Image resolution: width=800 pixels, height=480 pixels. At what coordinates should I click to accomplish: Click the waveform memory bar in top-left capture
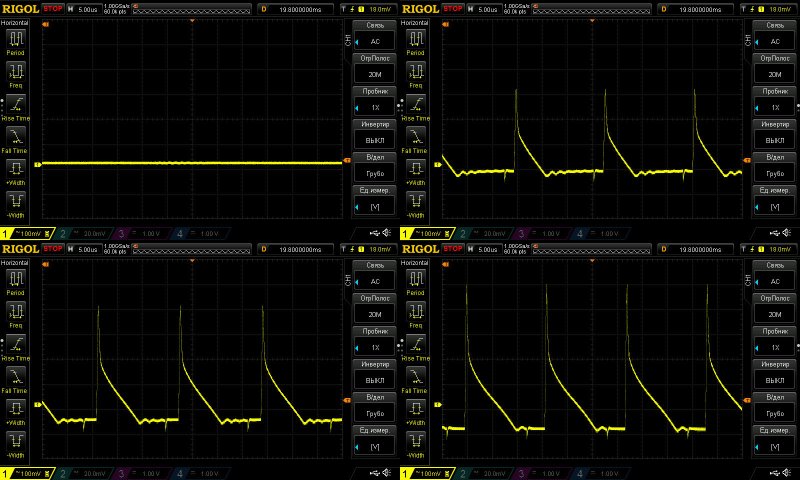coord(192,9)
